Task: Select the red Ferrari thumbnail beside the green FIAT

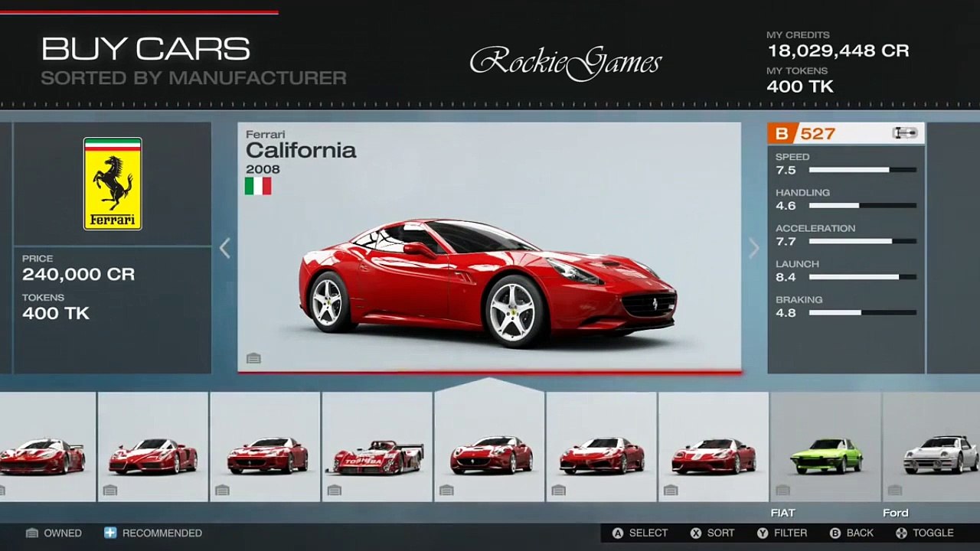Action: pos(714,447)
